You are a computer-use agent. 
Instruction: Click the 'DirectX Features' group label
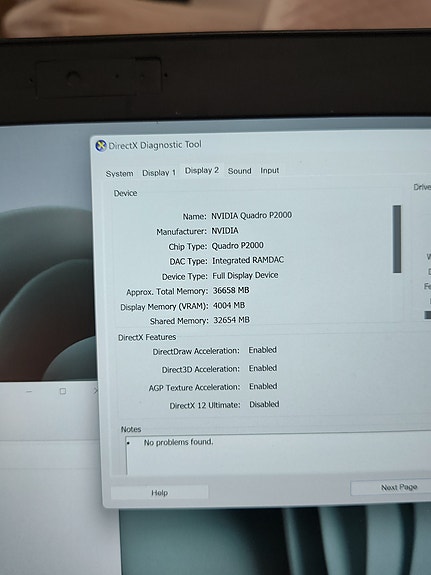coord(147,337)
